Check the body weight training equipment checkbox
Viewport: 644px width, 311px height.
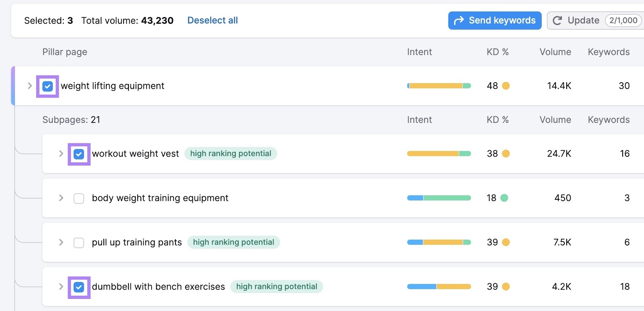(79, 198)
